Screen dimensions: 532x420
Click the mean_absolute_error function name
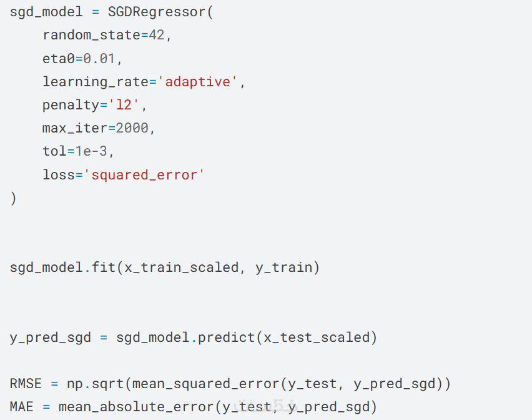(x=136, y=407)
